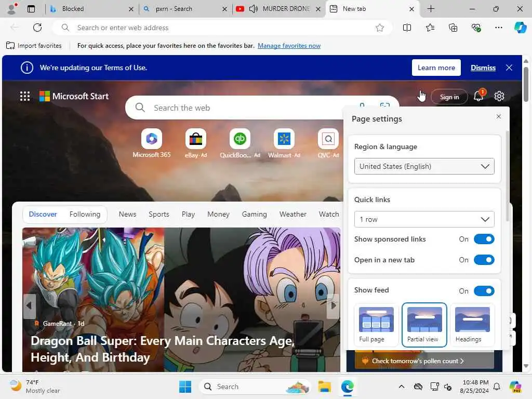Screen dimensions: 532x399
Task: Turn off Show sponsored links toggle
Action: [484, 239]
